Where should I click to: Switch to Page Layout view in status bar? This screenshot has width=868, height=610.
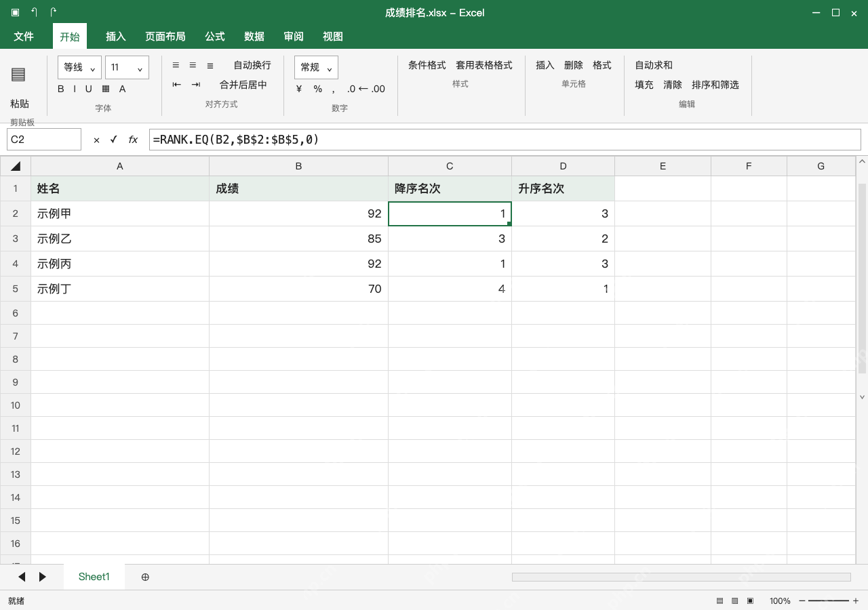[734, 601]
